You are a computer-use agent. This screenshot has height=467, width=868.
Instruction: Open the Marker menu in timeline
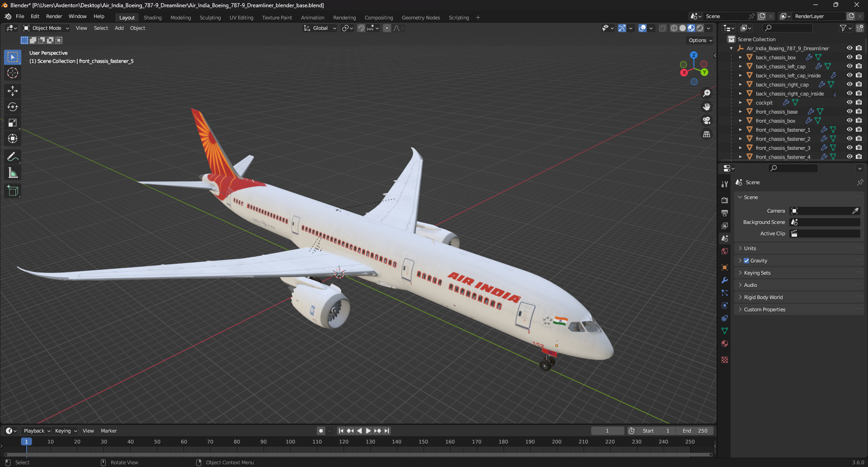point(108,431)
